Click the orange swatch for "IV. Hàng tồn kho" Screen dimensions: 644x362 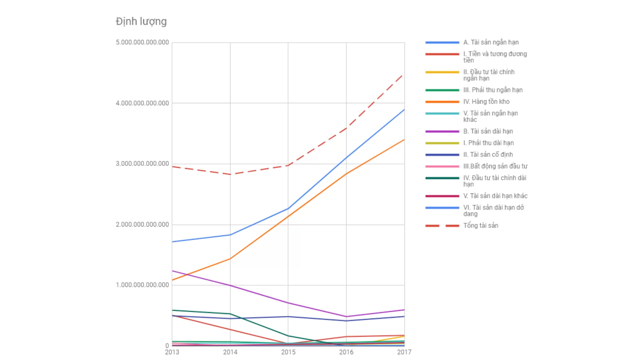[442, 102]
